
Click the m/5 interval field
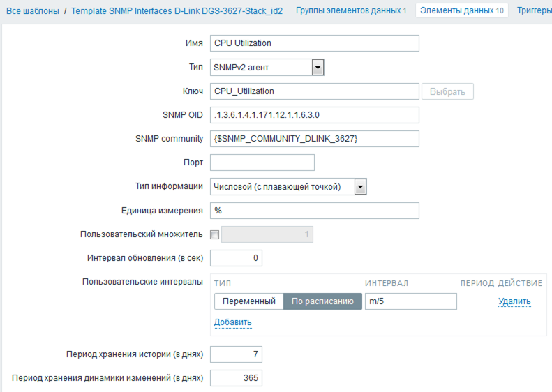click(x=410, y=301)
